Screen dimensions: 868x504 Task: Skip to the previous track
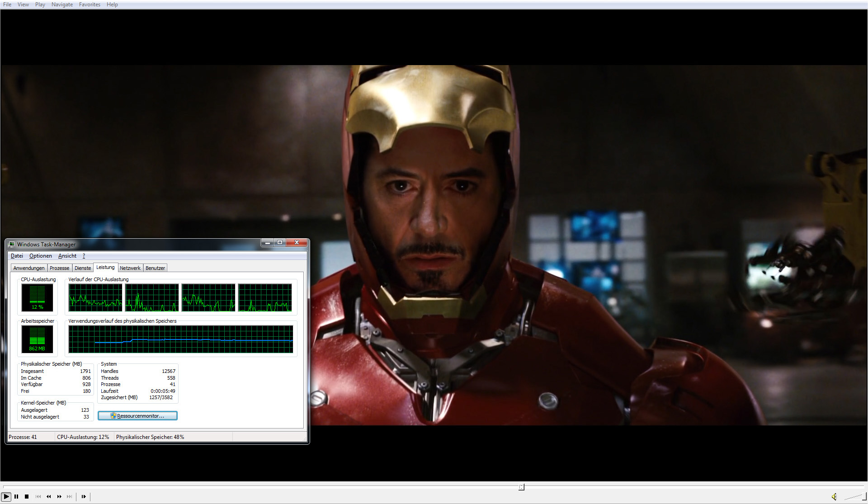pyautogui.click(x=38, y=496)
